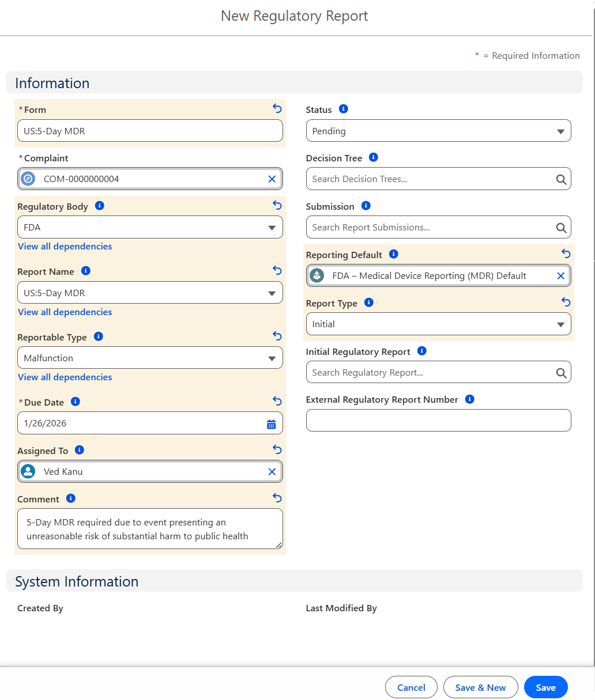Cancel the new regulatory report
The width and height of the screenshot is (595, 700).
(411, 687)
